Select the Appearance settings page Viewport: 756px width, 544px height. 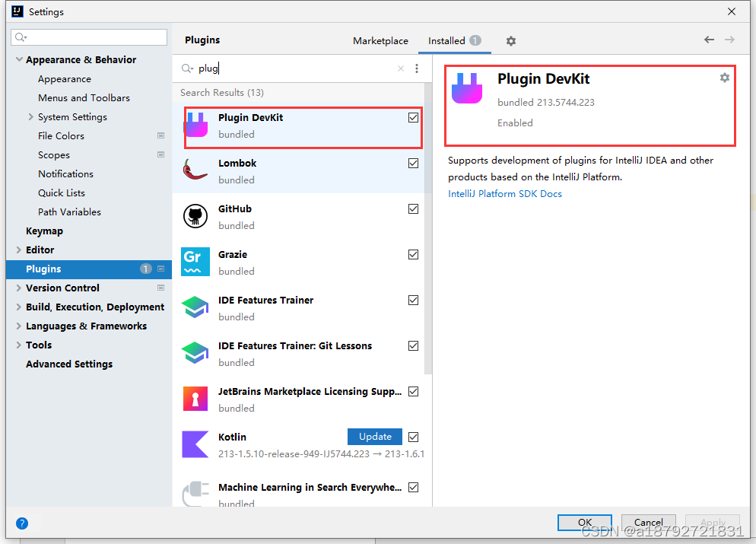click(65, 79)
